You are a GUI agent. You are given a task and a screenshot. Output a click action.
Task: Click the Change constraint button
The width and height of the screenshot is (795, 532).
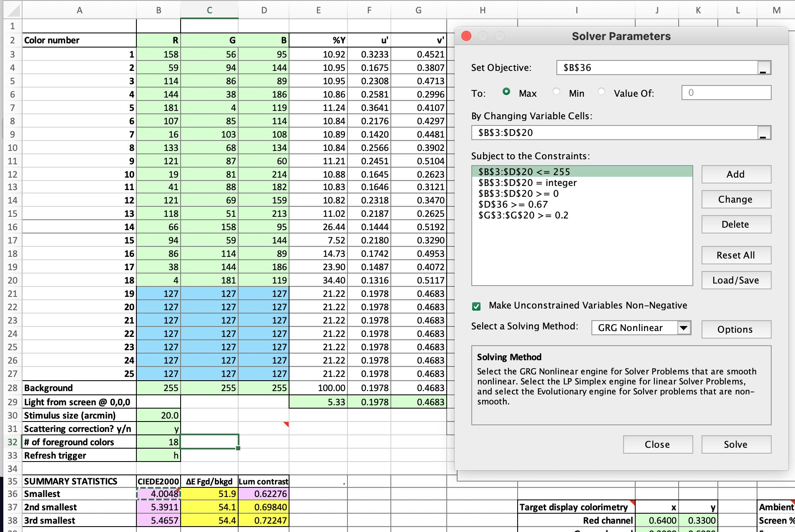coord(736,199)
